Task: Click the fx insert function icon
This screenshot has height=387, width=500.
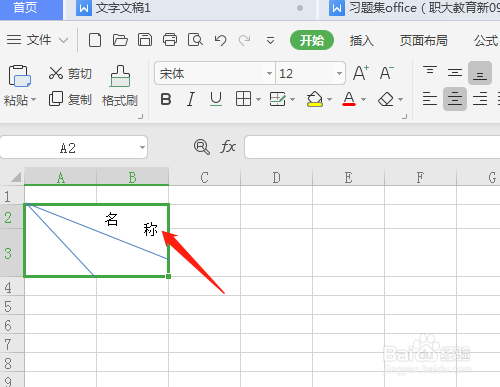Action: [x=228, y=147]
